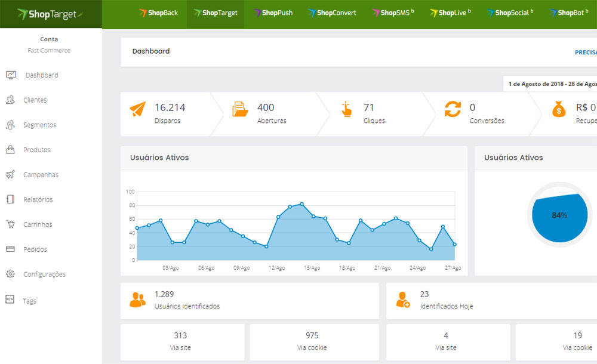The width and height of the screenshot is (597, 364).
Task: Click the Identificados Hoje user-plus icon
Action: (403, 300)
